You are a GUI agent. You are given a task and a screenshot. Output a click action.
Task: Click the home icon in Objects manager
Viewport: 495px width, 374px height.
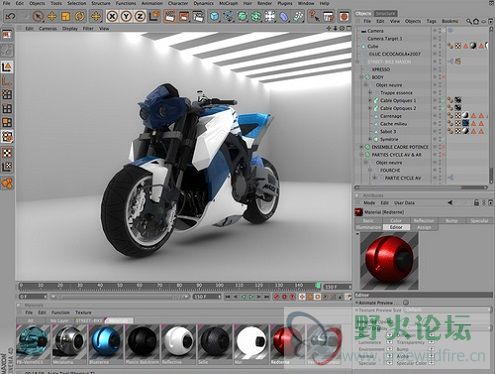click(x=476, y=21)
